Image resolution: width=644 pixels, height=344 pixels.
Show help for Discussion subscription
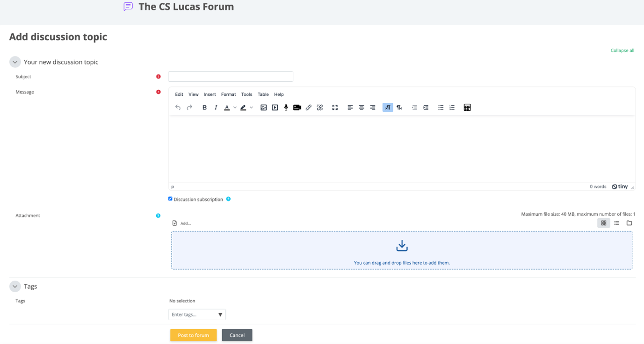228,199
